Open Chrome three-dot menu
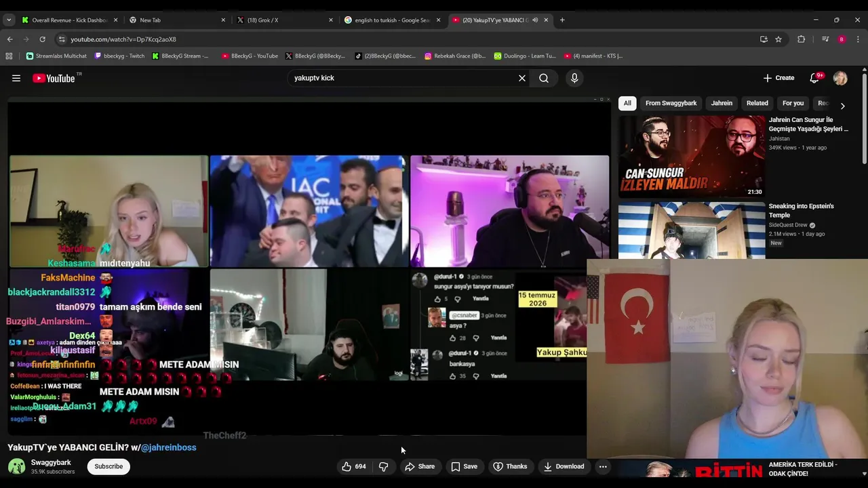Screen dimensions: 868x488 coord(858,39)
